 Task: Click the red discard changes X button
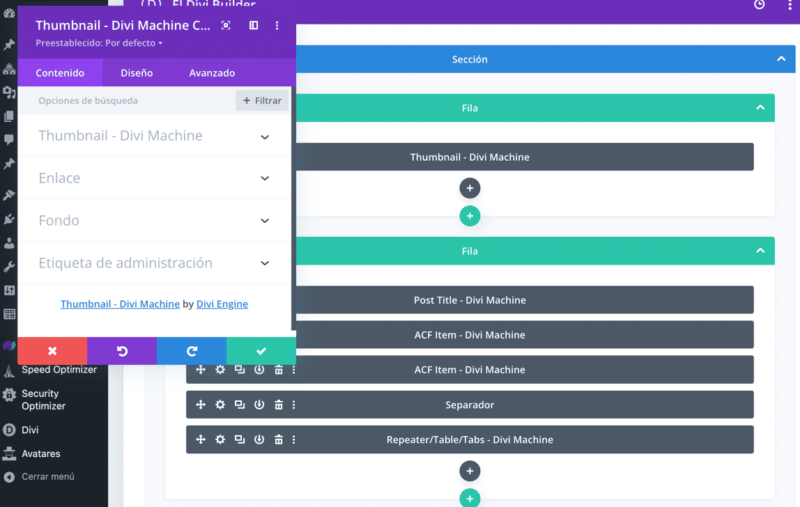52,351
